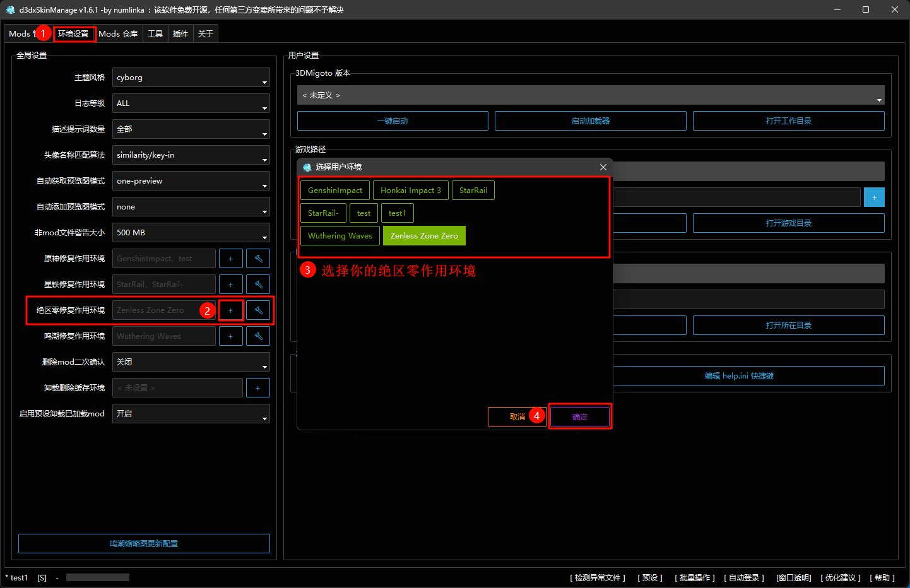Viewport: 910px width, 588px height.
Task: Click 确定 to confirm environment selection
Action: tap(580, 417)
